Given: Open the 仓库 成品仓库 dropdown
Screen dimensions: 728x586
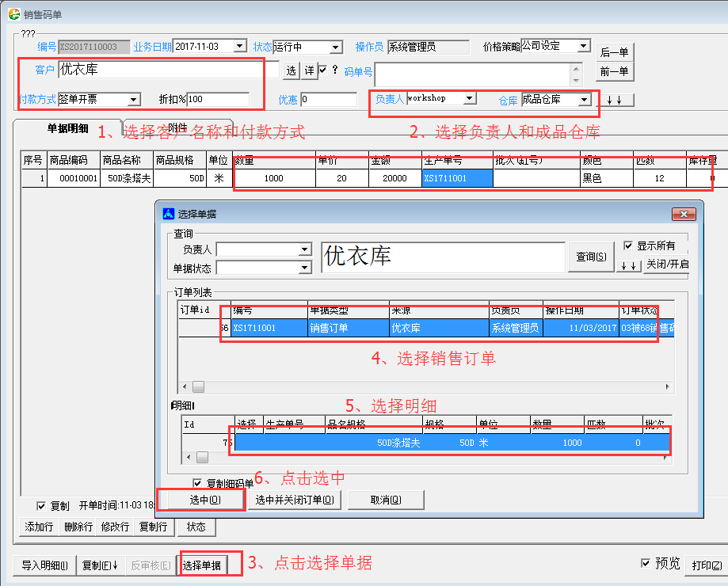Looking at the screenshot, I should tap(585, 99).
